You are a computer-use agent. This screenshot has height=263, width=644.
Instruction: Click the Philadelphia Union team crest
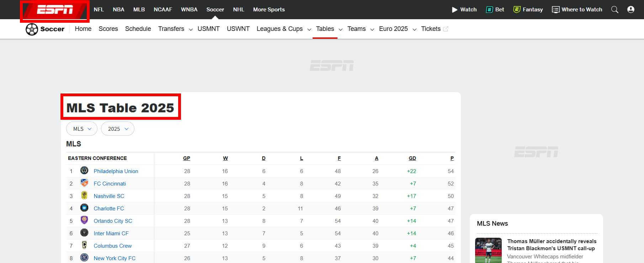click(x=84, y=171)
